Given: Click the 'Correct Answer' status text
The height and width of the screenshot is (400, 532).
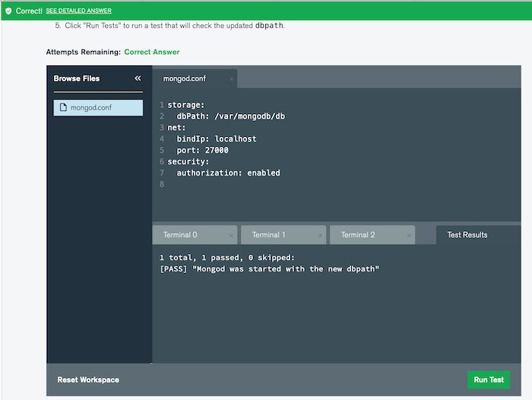Looking at the screenshot, I should pos(152,52).
